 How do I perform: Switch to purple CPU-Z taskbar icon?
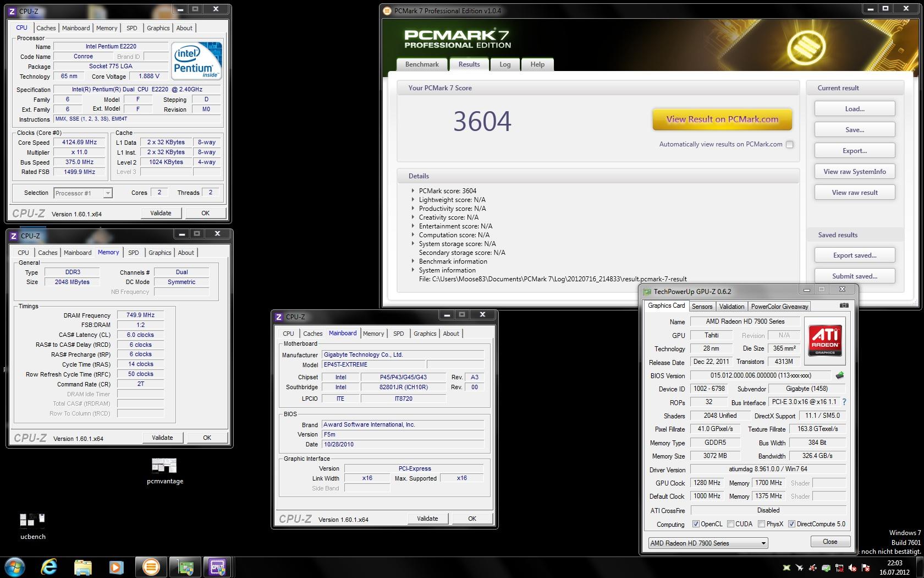coord(218,566)
